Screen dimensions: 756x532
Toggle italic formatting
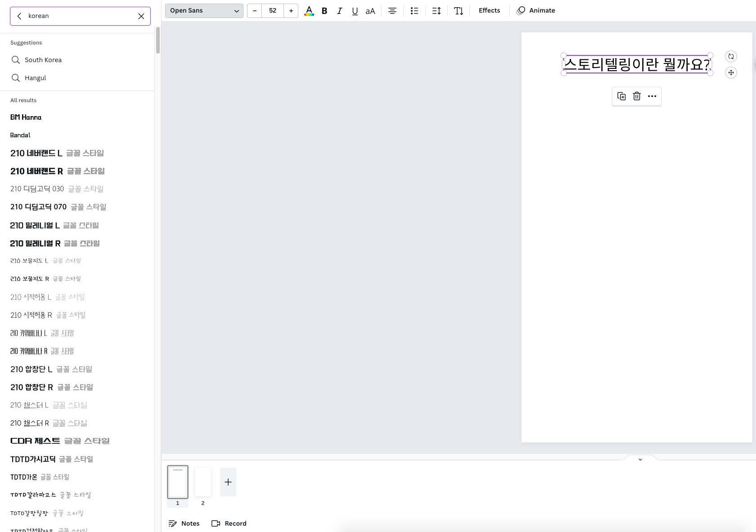click(x=340, y=11)
